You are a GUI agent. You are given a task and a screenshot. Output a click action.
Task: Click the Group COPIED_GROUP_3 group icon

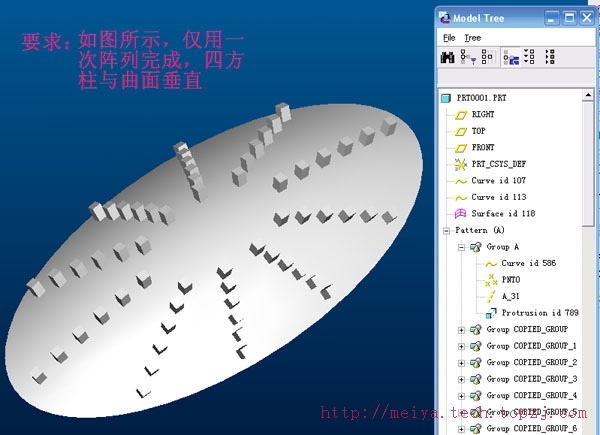(476, 379)
